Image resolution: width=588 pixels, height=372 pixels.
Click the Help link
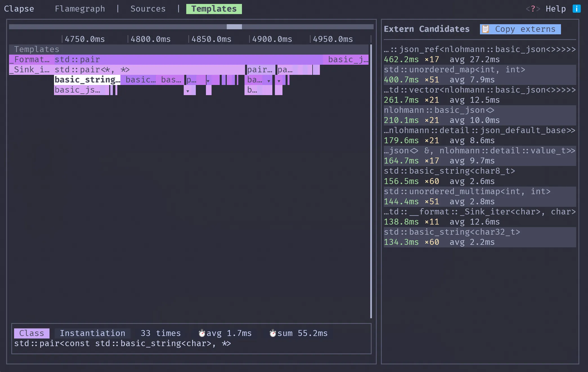point(556,9)
